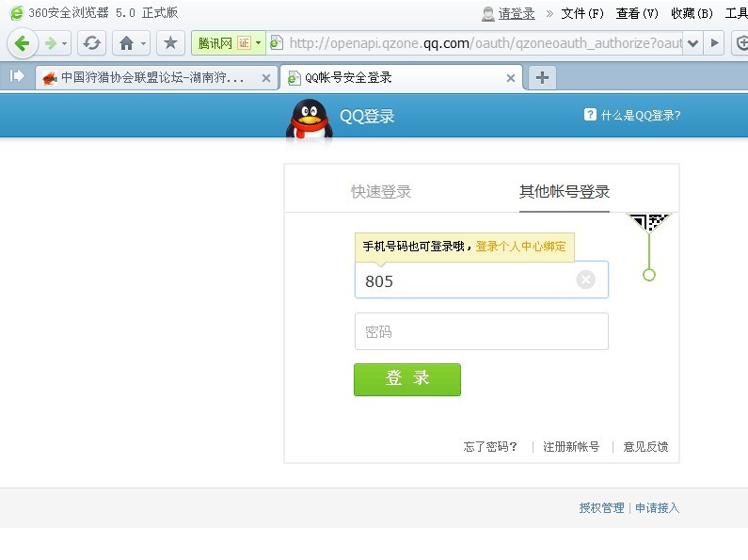Click the green forward arrow button
748x560 pixels.
[51, 44]
